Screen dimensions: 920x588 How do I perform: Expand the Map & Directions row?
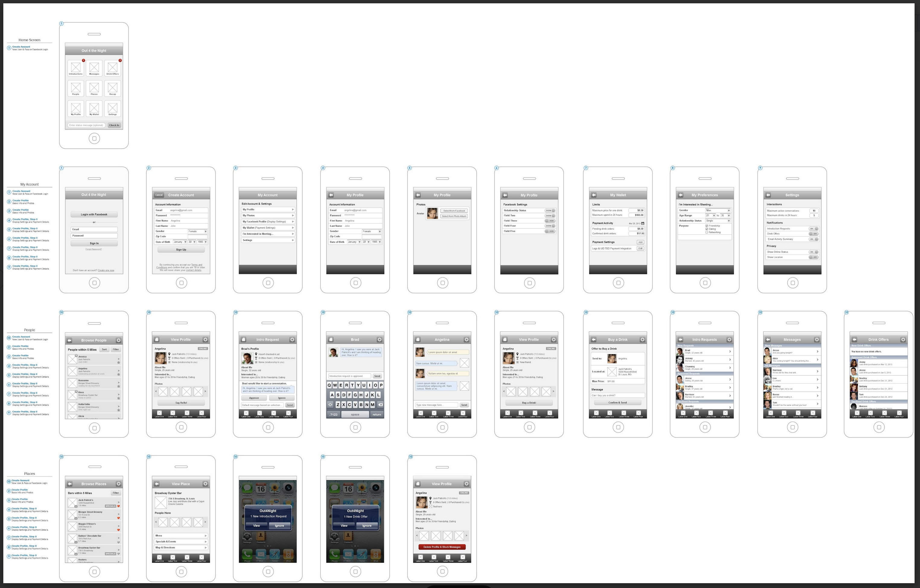[181, 548]
